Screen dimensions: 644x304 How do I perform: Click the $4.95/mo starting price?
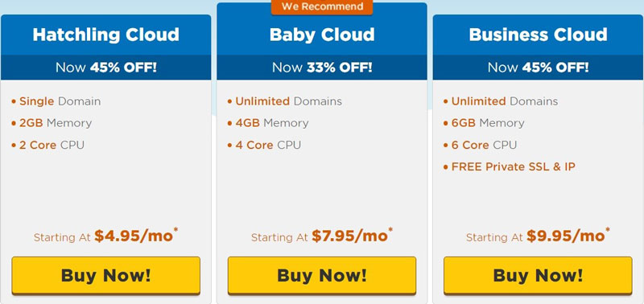(134, 236)
